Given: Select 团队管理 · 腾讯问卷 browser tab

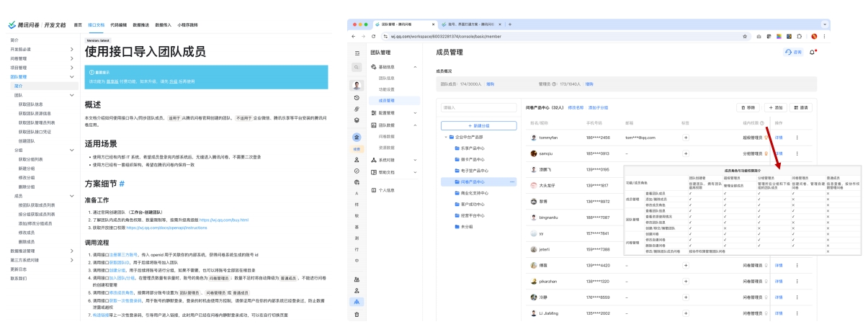Looking at the screenshot, I should (404, 25).
